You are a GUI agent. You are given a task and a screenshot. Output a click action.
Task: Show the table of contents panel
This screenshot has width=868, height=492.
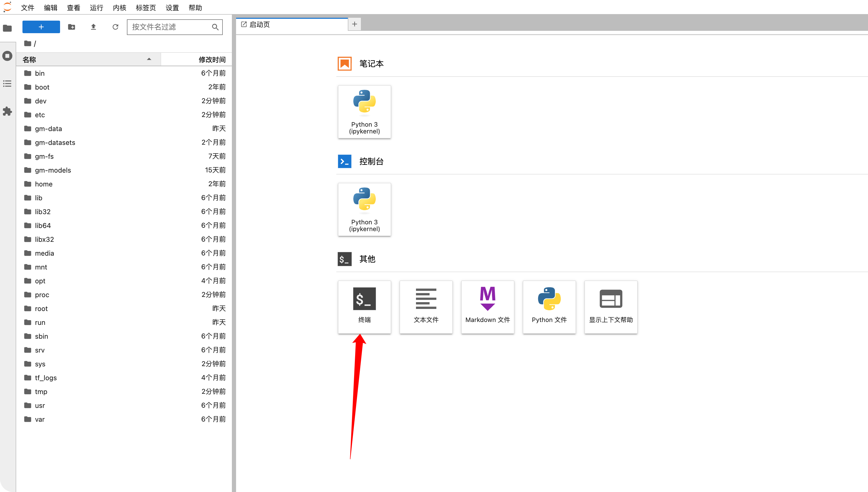pyautogui.click(x=7, y=84)
